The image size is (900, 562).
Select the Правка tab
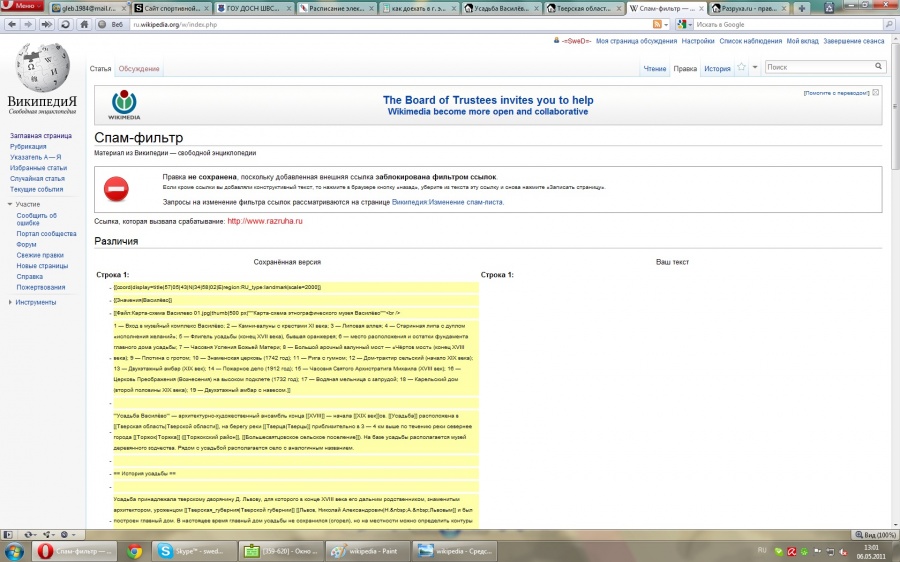[x=685, y=69]
